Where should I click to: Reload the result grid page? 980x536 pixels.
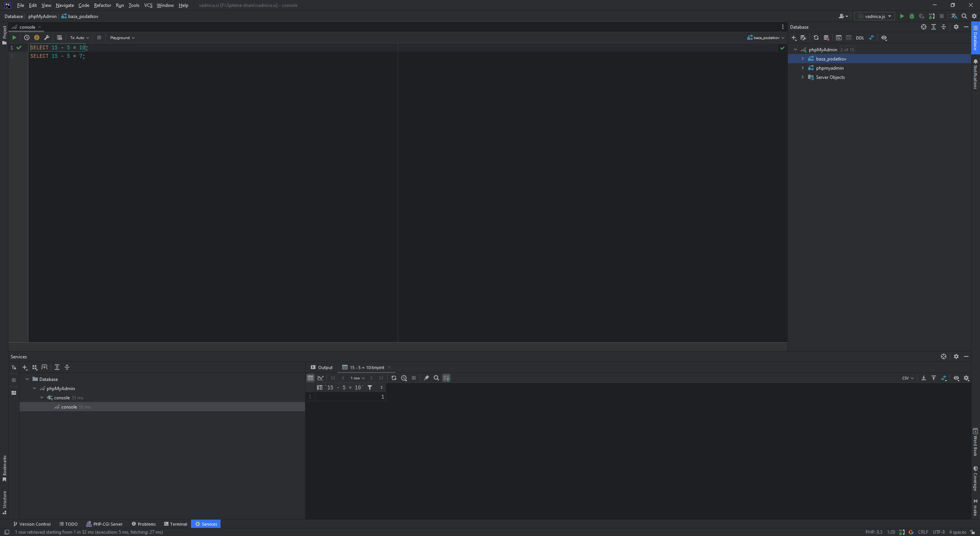click(394, 378)
